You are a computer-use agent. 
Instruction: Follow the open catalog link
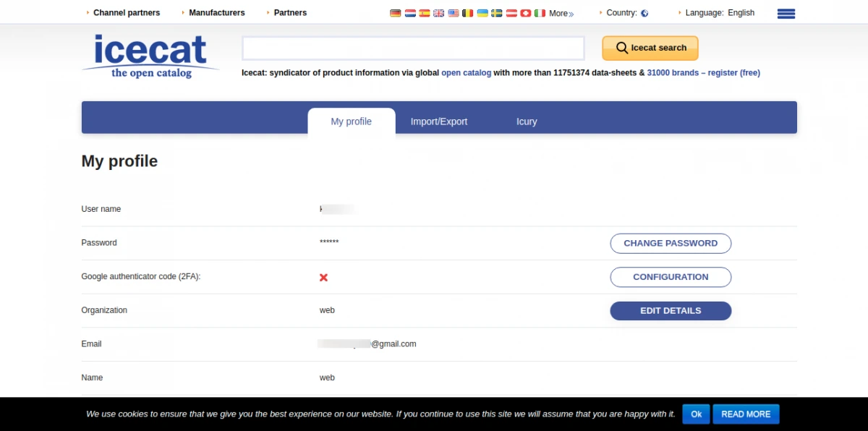click(467, 72)
